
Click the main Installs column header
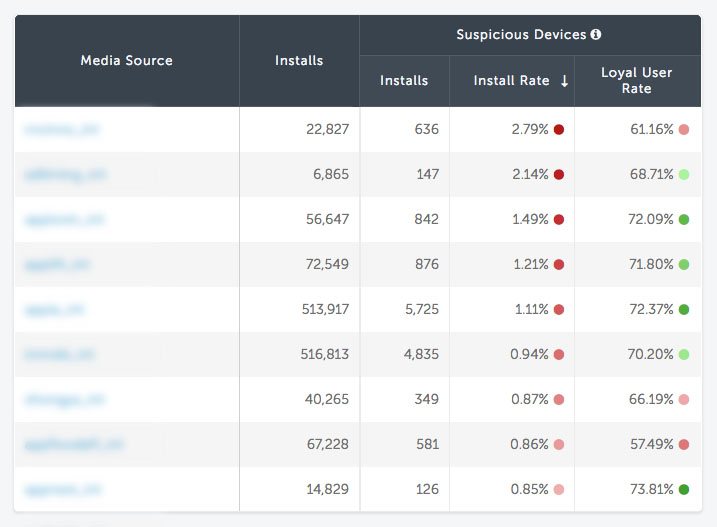[299, 60]
